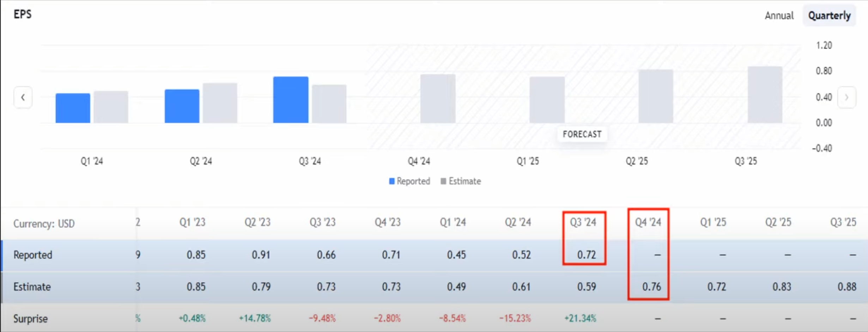Click the Q4 '24 gray forecast bar
The image size is (868, 332).
[438, 99]
